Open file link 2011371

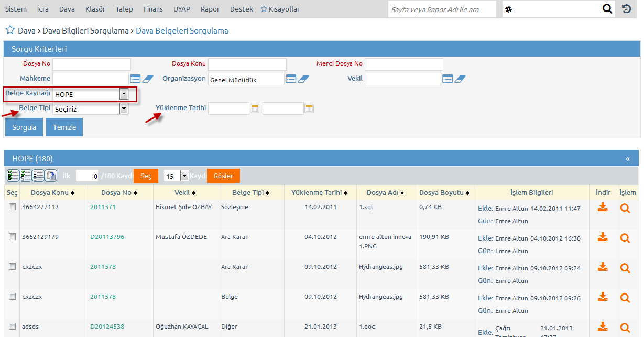(x=103, y=207)
